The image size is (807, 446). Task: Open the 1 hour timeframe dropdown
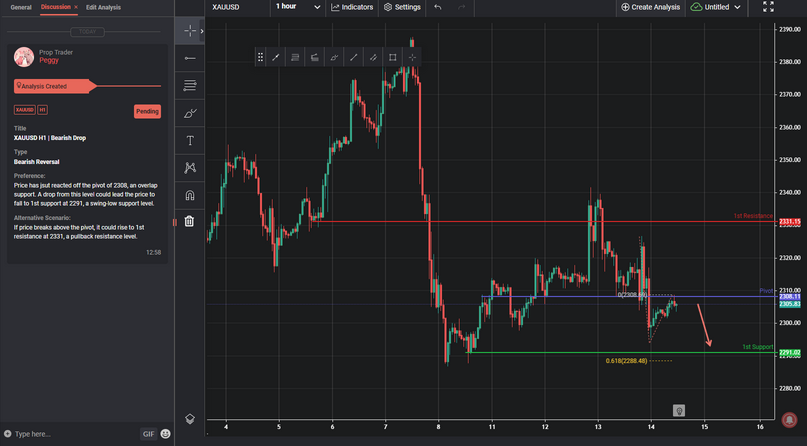(298, 7)
